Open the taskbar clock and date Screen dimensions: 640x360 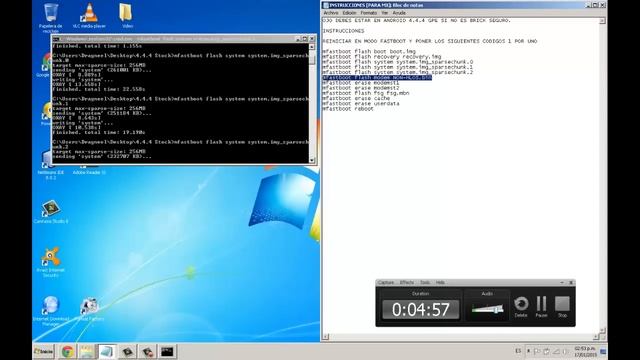click(x=586, y=352)
